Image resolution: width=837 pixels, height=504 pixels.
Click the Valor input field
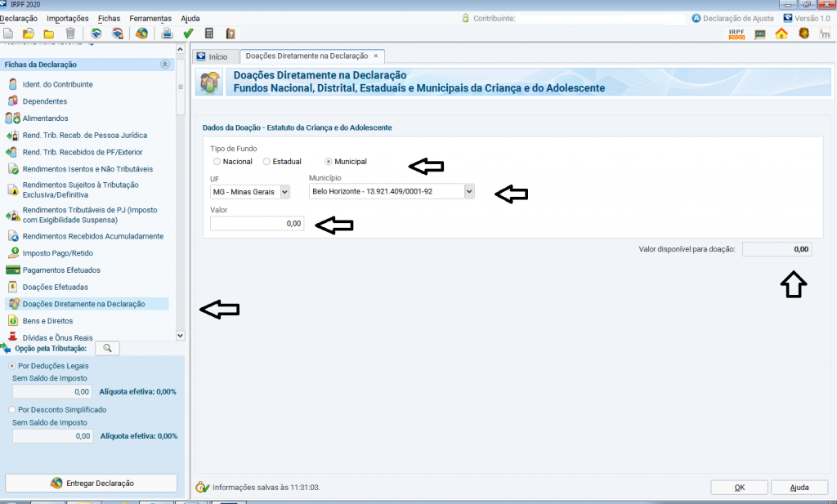coord(257,224)
